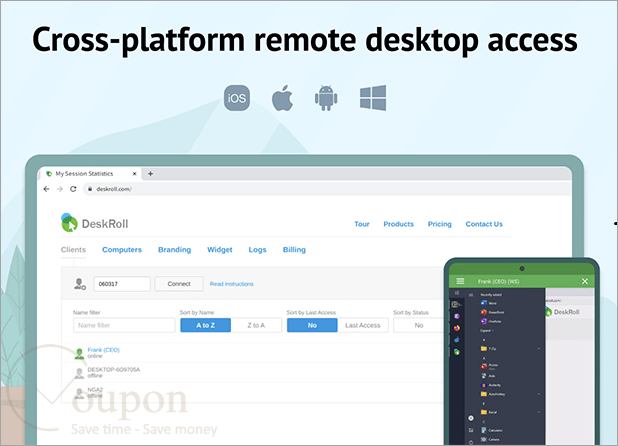Image resolution: width=618 pixels, height=446 pixels.
Task: Switch to the Computers tab
Action: 122,249
